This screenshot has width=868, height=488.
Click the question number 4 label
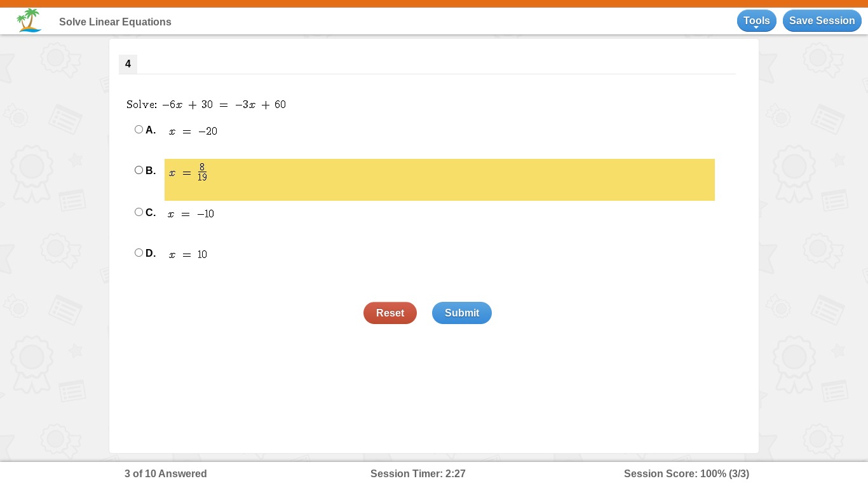[128, 64]
